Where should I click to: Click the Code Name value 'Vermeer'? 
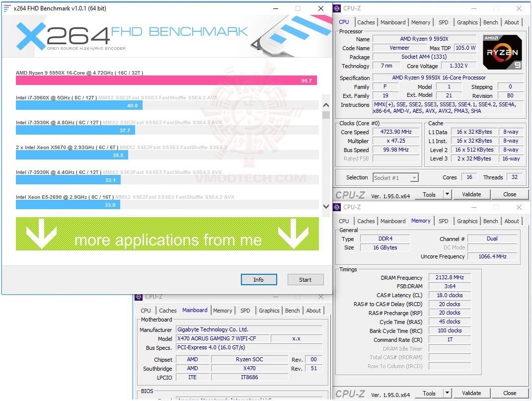pyautogui.click(x=399, y=48)
